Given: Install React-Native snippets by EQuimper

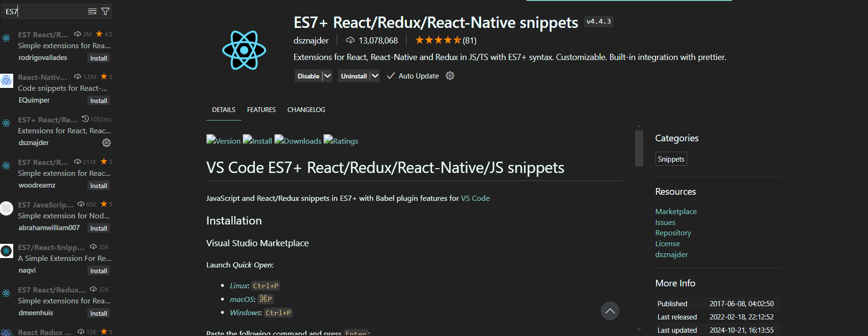Looking at the screenshot, I should pyautogui.click(x=99, y=101).
